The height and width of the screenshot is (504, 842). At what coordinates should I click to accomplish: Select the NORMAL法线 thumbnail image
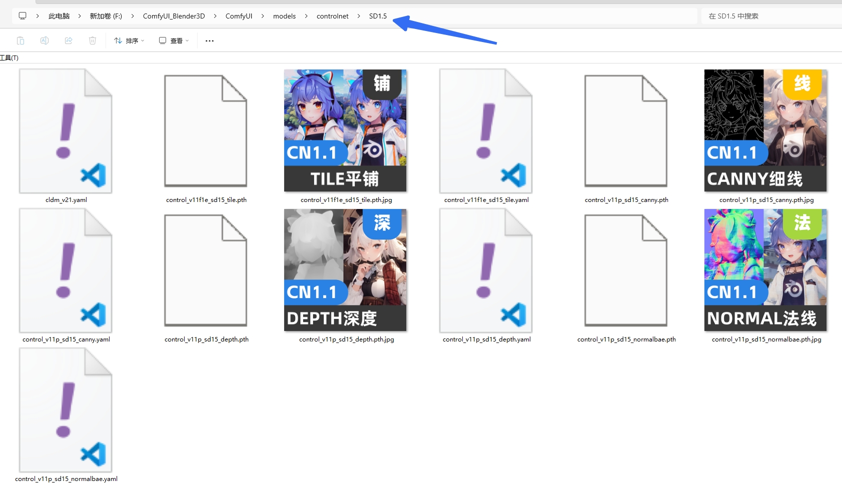coord(765,270)
